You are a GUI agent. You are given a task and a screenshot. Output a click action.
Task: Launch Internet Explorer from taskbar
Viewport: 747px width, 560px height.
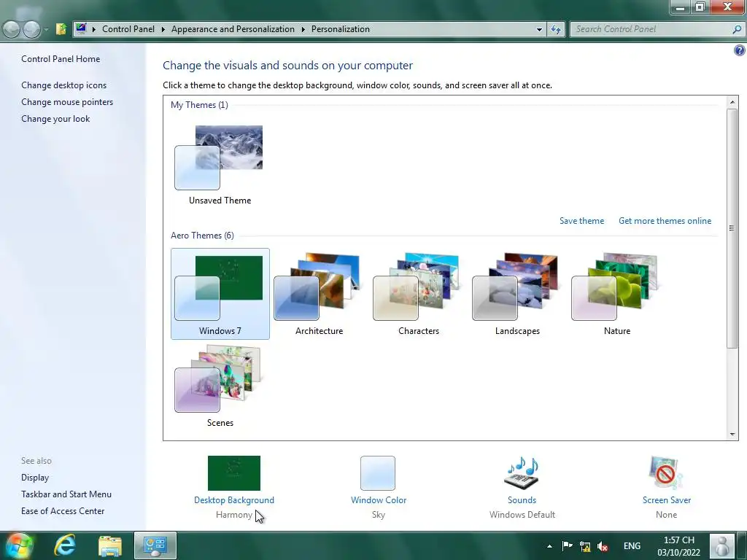[65, 545]
